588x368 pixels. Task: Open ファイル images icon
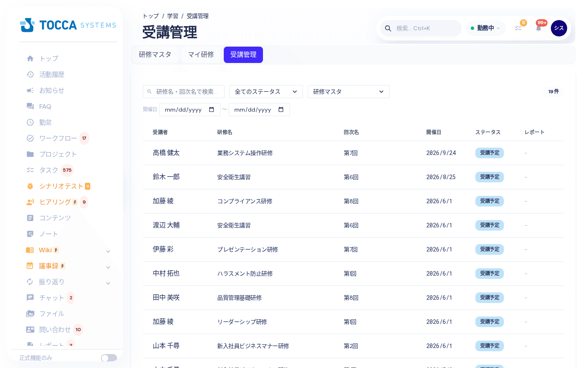click(x=30, y=314)
